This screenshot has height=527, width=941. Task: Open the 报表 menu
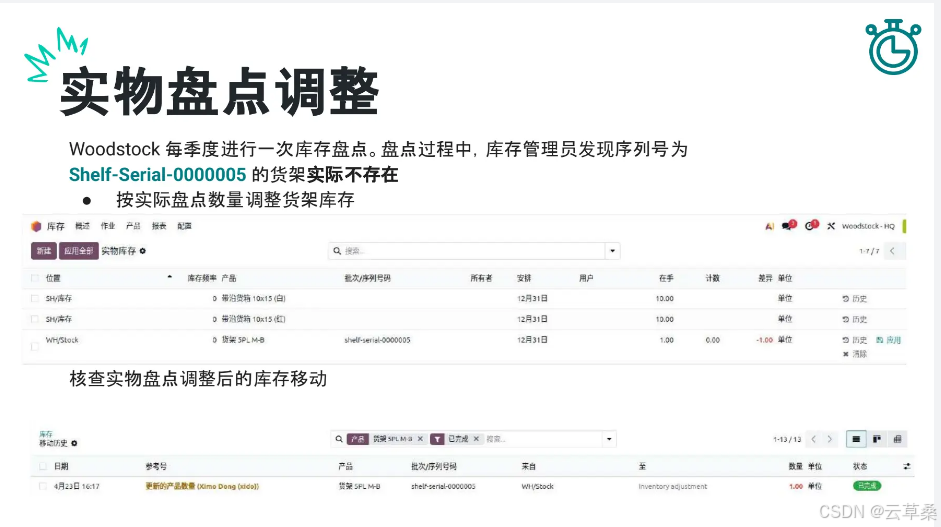pos(159,226)
